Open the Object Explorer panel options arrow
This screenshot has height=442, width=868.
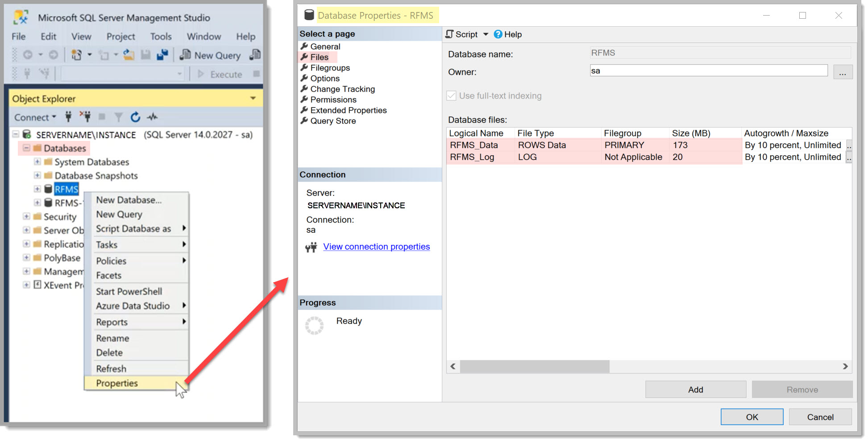coord(253,98)
